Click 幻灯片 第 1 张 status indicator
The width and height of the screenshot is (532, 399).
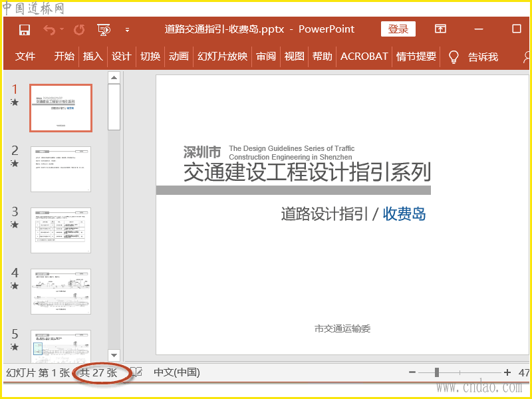tap(38, 373)
